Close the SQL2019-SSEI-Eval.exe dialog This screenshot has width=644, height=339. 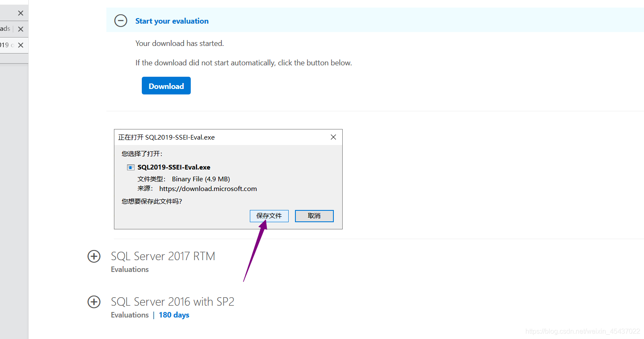tap(333, 137)
